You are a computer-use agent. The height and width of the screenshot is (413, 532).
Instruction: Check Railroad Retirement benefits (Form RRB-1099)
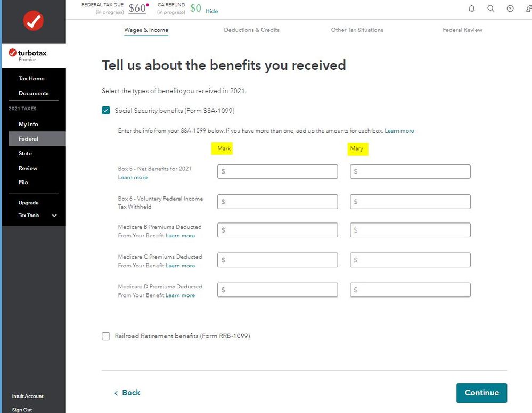point(106,336)
